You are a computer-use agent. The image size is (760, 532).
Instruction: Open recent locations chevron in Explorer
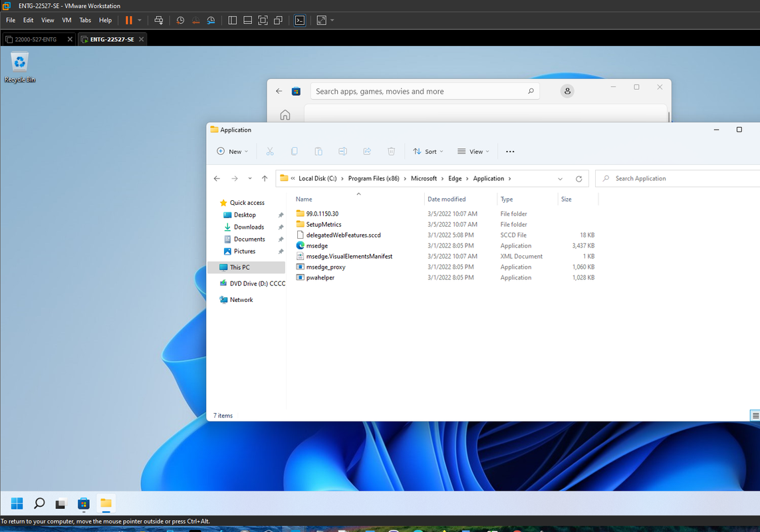pos(250,178)
